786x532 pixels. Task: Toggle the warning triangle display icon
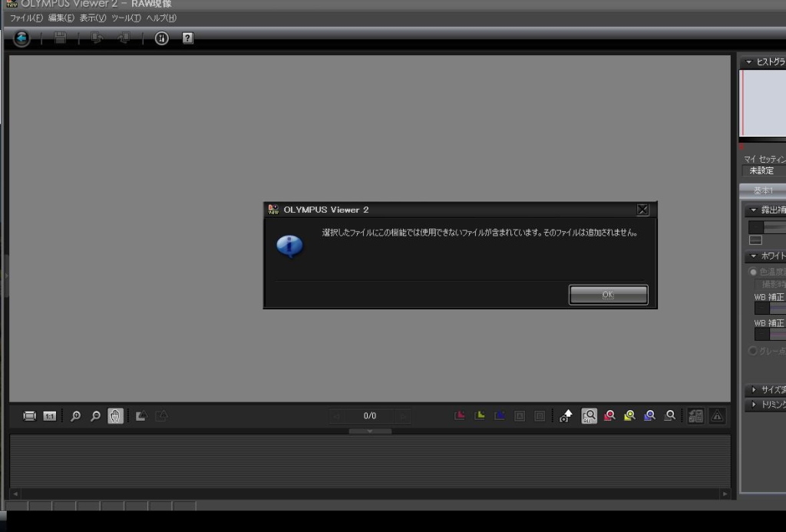(718, 415)
